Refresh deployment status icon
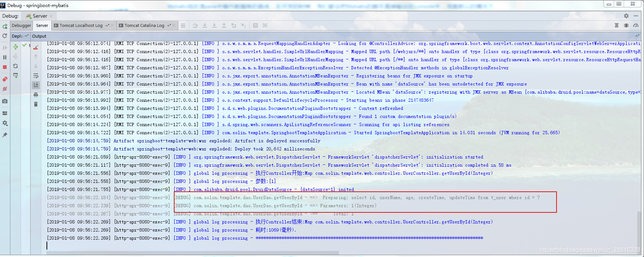Viewport: 644px width, 257px height. (16, 66)
